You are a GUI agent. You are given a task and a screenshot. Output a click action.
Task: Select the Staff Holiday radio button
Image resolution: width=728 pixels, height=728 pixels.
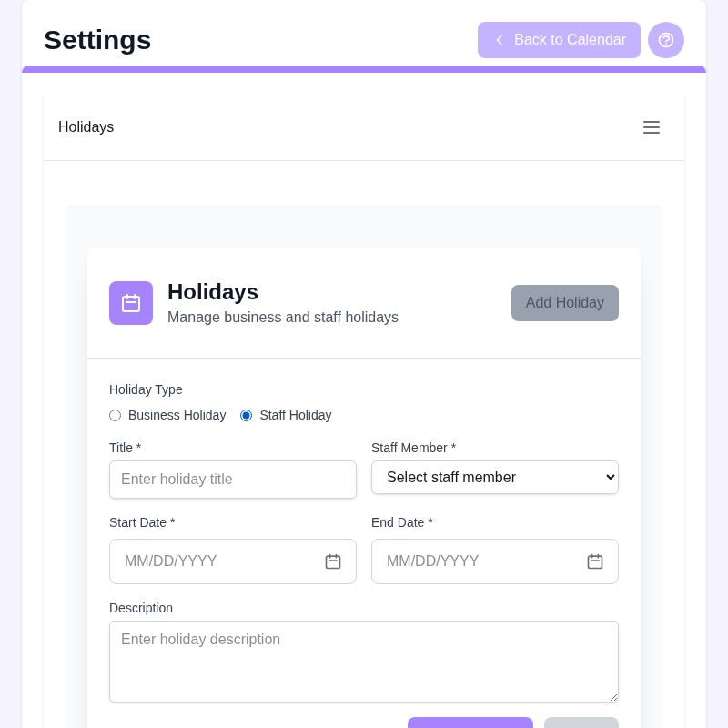click(x=246, y=415)
